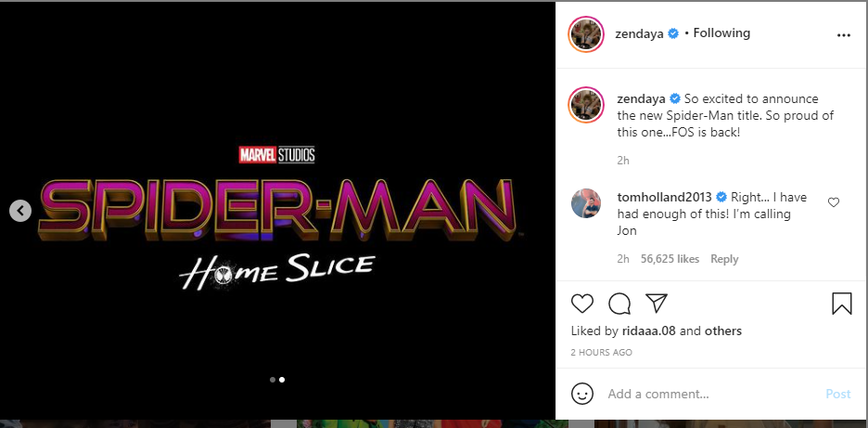Select the first carousel dot indicator

pos(272,380)
